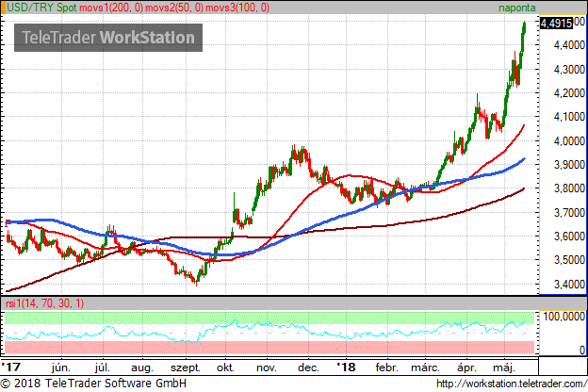The height and width of the screenshot is (392, 588).
Task: Click the RSI 0 scale label
Action: click(x=582, y=350)
